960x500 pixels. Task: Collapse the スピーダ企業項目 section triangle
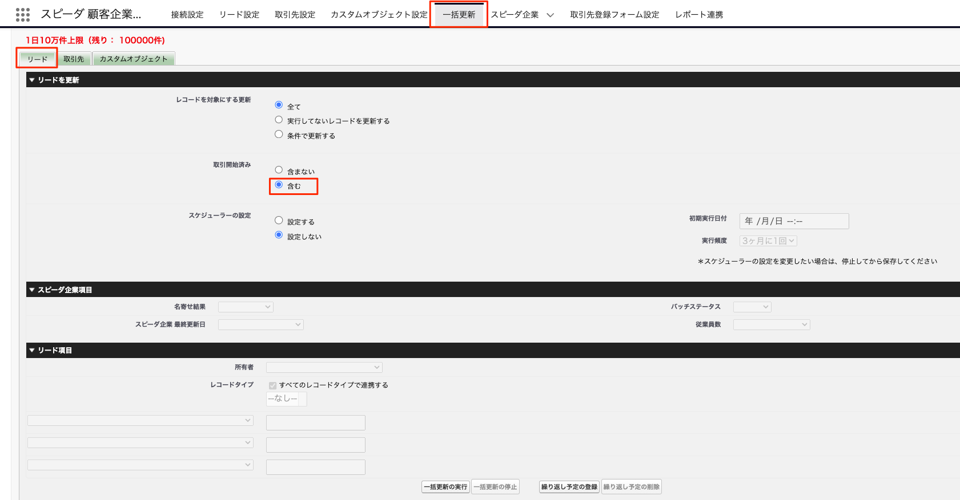32,290
